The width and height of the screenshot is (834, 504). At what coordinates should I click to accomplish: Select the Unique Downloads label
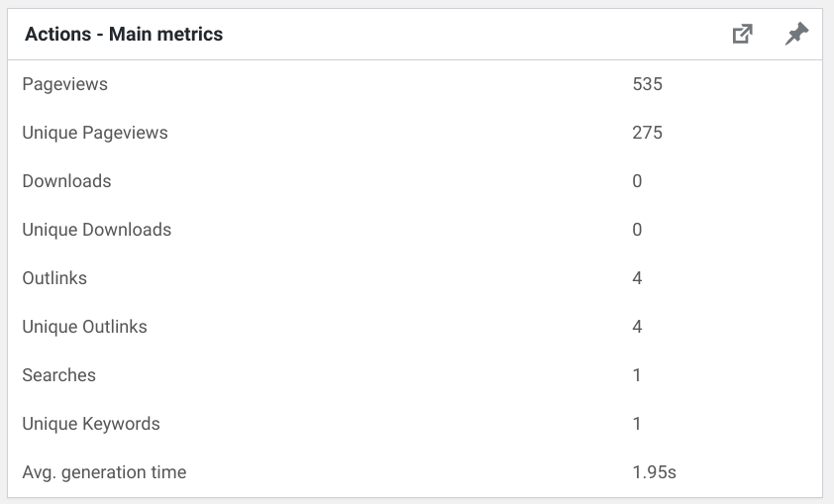97,229
